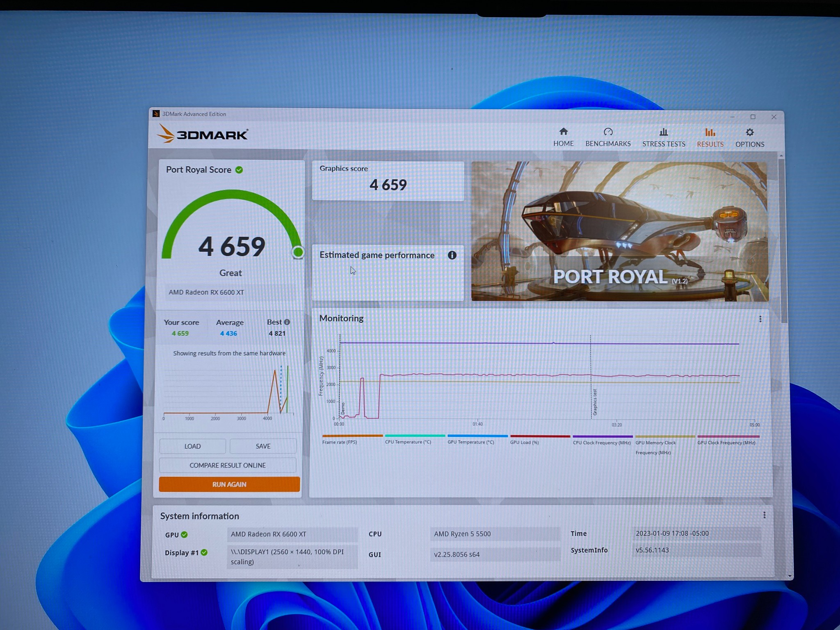Toggle CPU Temperature (°C) legend series
Viewport: 840px width, 630px height.
414,440
